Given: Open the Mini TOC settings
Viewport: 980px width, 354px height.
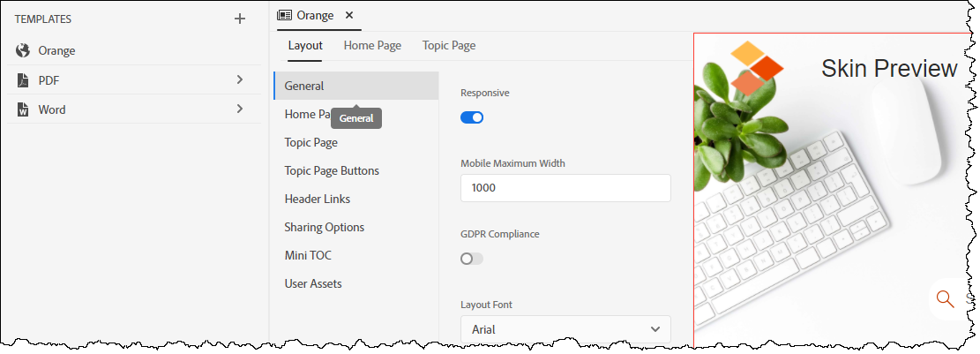Looking at the screenshot, I should click(x=308, y=255).
